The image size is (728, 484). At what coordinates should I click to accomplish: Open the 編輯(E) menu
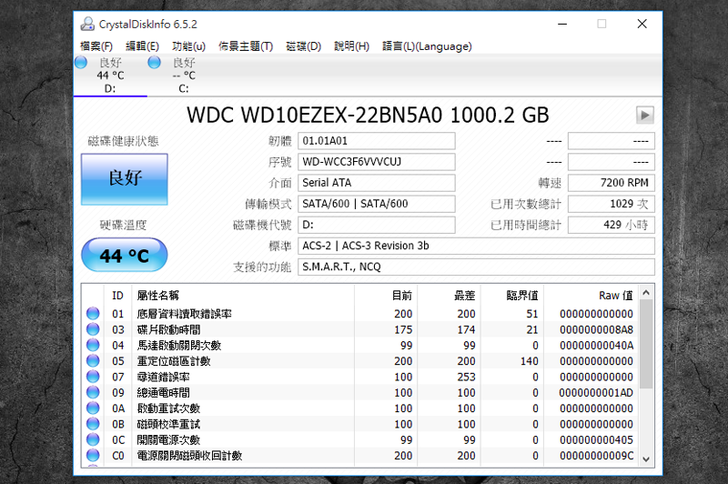pyautogui.click(x=142, y=46)
